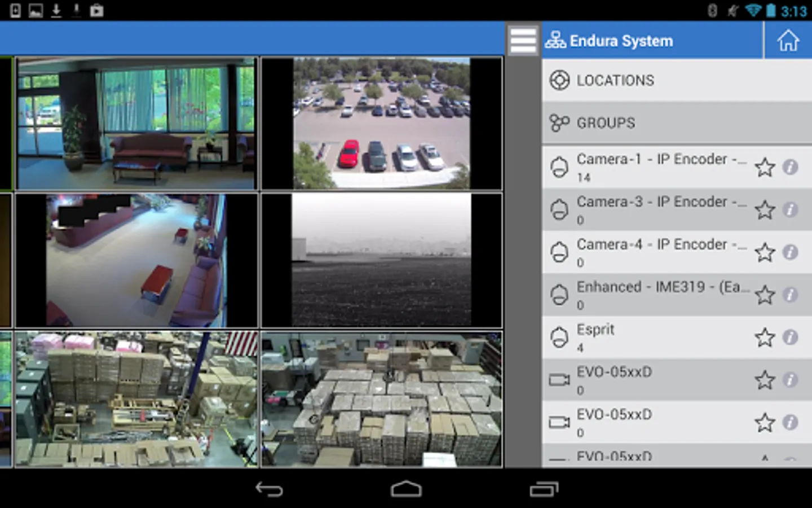Open the screenshot notification icon
The height and width of the screenshot is (508, 812).
coord(36,10)
